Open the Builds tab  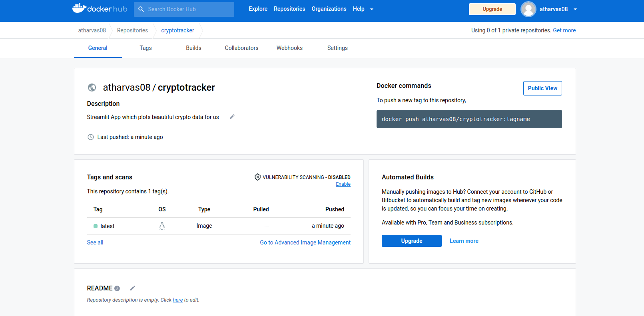pos(194,48)
